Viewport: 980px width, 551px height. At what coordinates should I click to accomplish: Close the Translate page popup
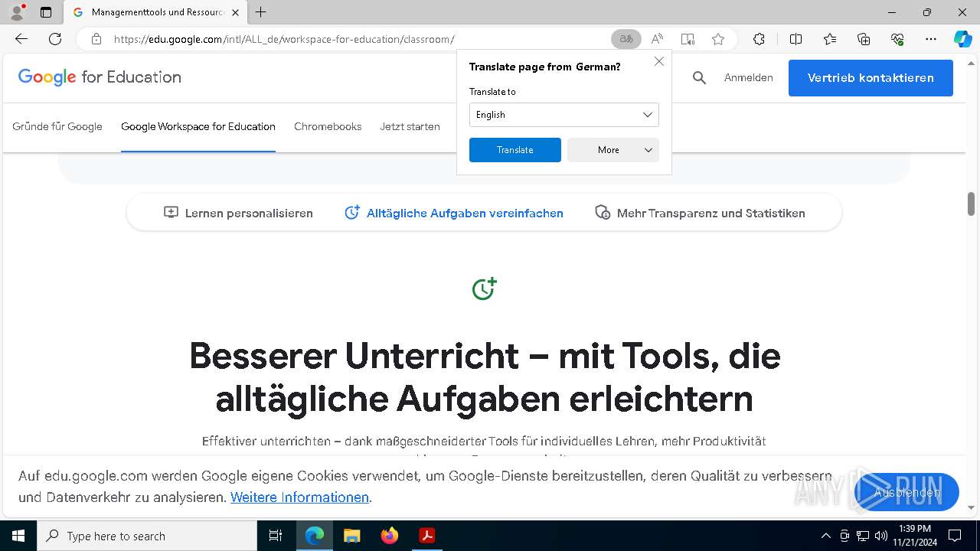pyautogui.click(x=659, y=61)
